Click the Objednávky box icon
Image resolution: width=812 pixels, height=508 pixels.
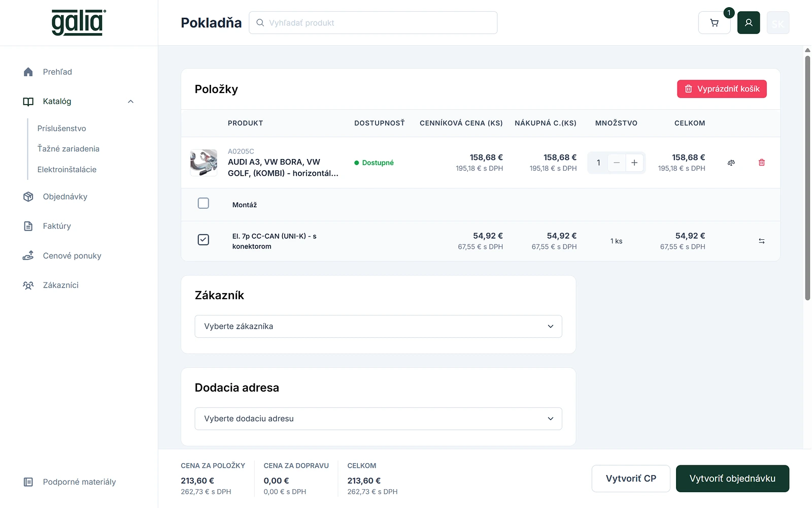[28, 197]
